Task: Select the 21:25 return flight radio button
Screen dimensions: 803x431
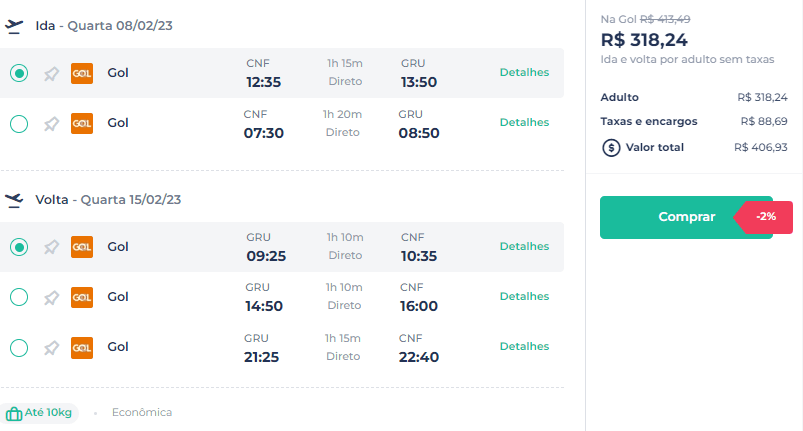Action: click(x=19, y=348)
